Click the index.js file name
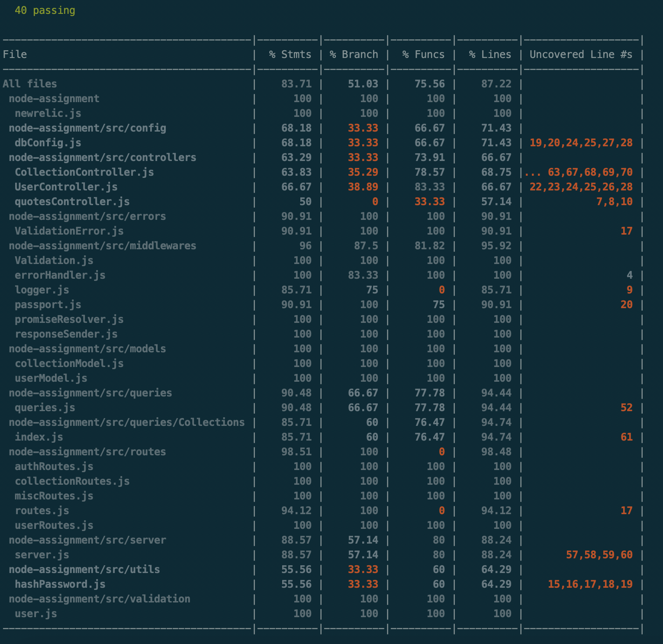The width and height of the screenshot is (663, 644). (39, 437)
